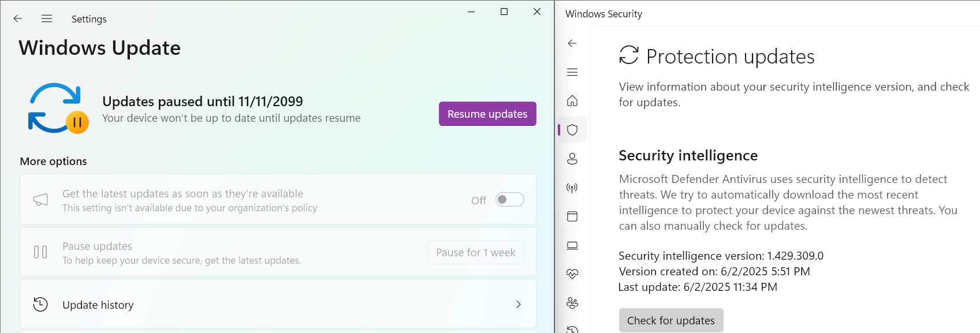Open Home in Windows Security sidebar
The width and height of the screenshot is (980, 333).
tap(572, 101)
